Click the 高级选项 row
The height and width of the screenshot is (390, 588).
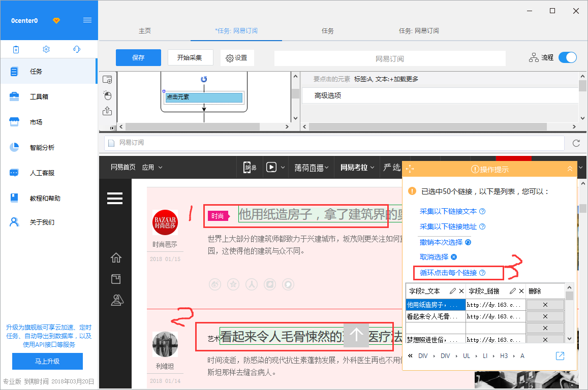[440, 95]
